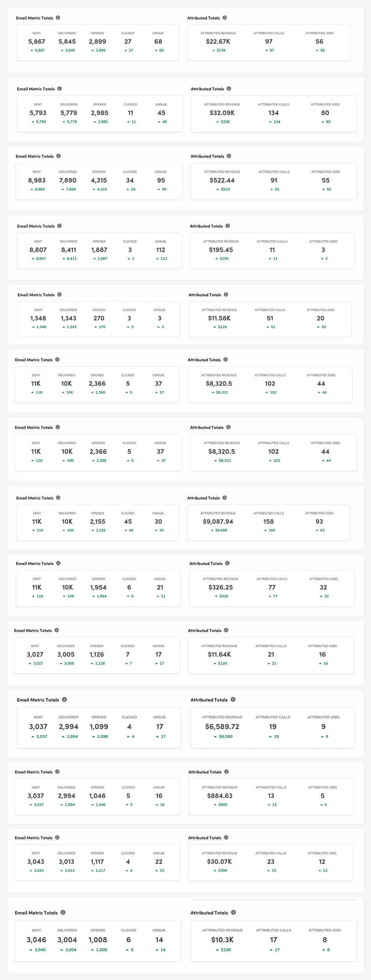Click Email Metric Totals info icon above 8,807 sent

click(59, 226)
